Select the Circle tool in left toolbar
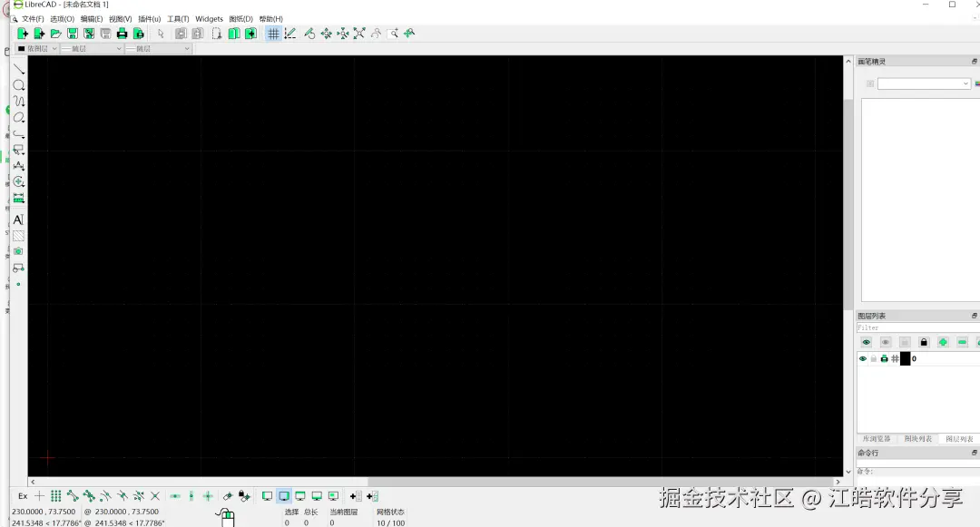This screenshot has width=980, height=527. pyautogui.click(x=19, y=85)
